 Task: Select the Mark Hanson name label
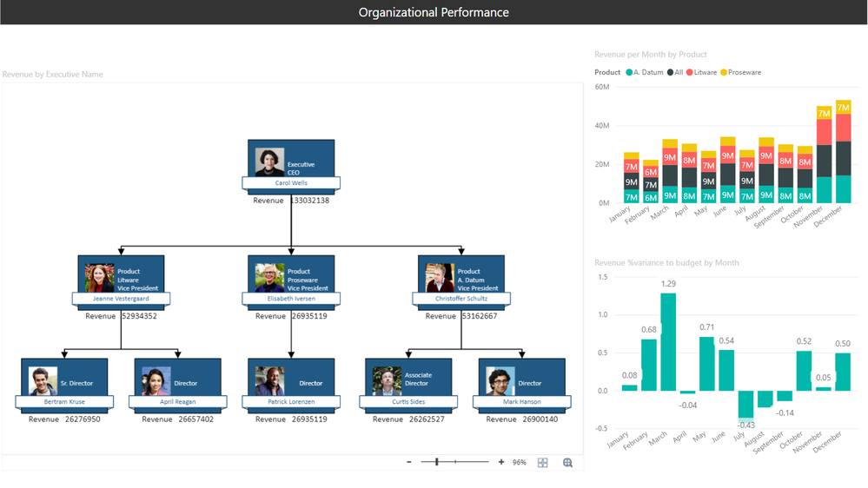point(522,402)
